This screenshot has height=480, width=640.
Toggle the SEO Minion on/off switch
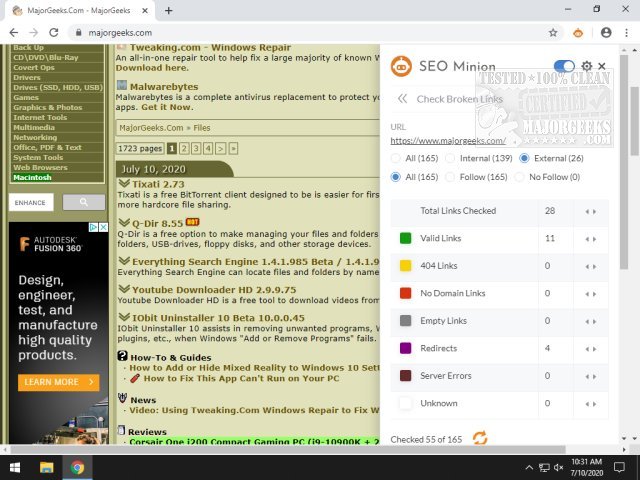coord(564,66)
